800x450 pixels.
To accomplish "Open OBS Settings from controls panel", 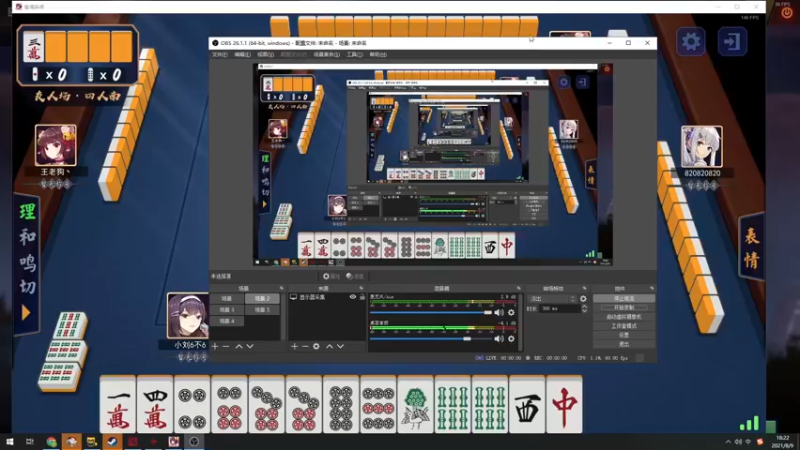I will pos(624,335).
